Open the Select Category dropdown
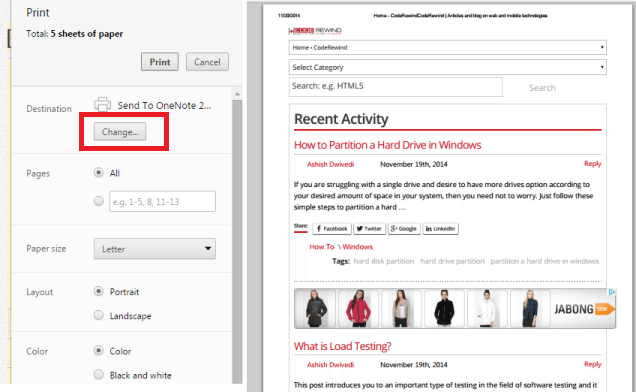This screenshot has width=636, height=392. click(x=448, y=67)
